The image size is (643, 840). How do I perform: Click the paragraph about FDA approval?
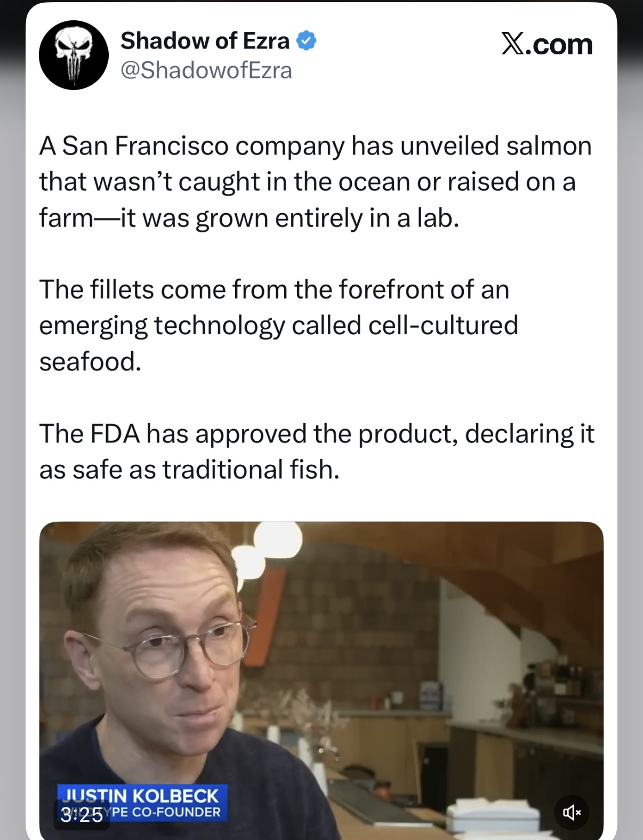[x=317, y=451]
